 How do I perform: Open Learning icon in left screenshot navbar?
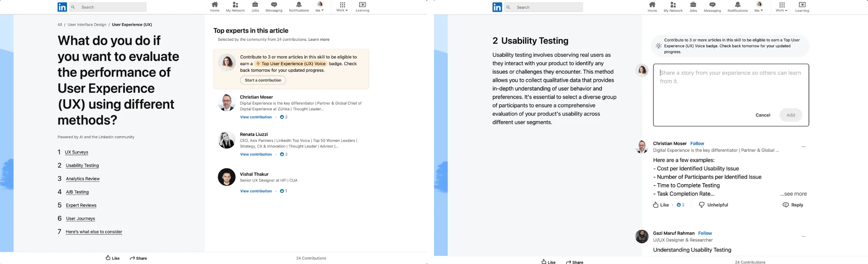tap(362, 7)
